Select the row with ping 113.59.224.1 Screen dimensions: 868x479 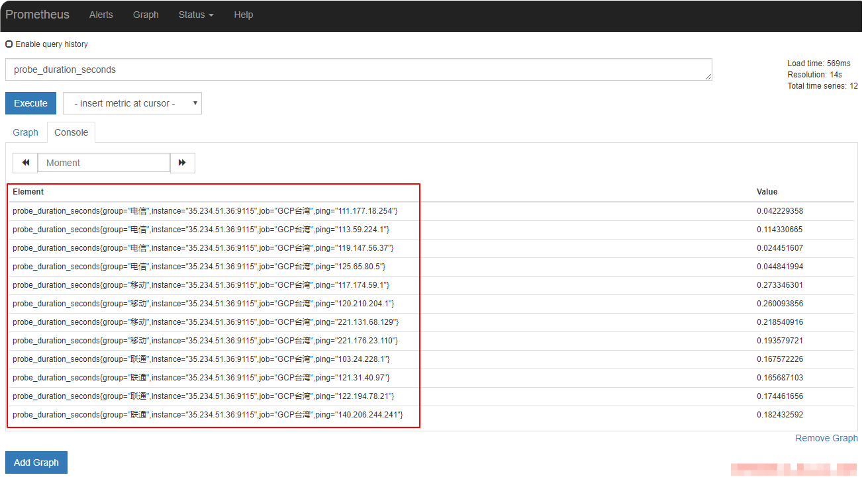[432, 230]
